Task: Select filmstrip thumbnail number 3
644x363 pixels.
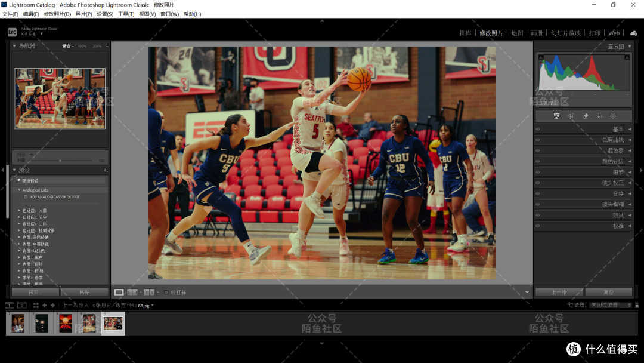Action: tap(66, 324)
